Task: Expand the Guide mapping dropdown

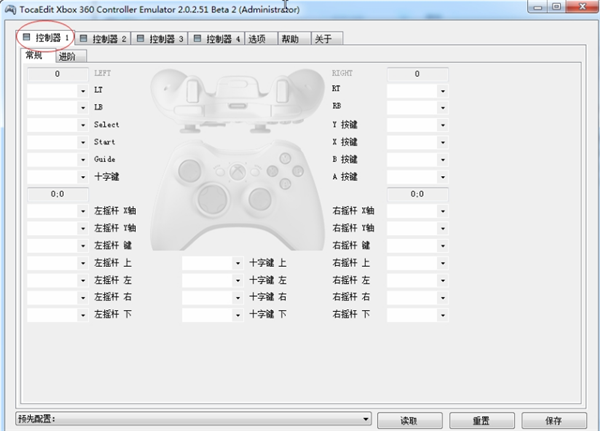Action: [58, 160]
